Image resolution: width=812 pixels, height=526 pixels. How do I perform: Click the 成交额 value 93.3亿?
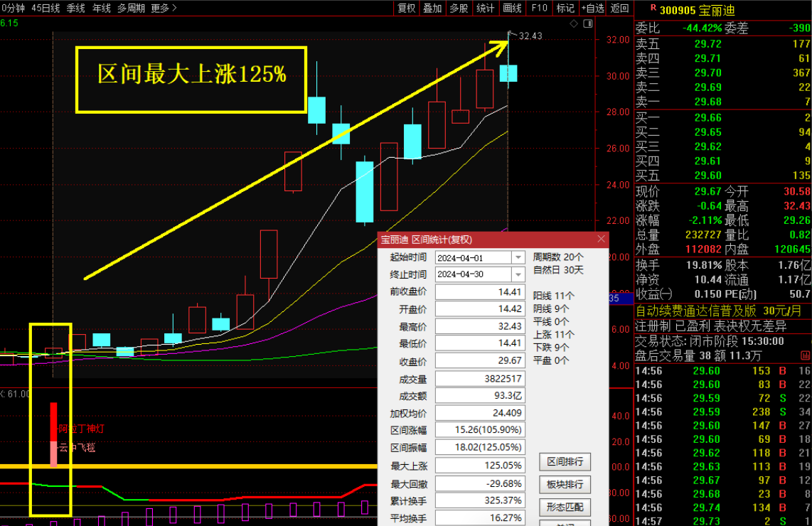480,396
